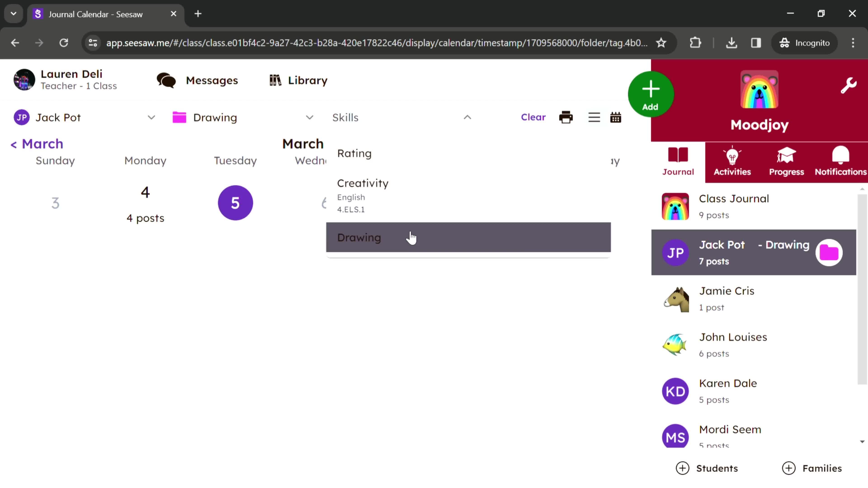The width and height of the screenshot is (868, 488).
Task: Switch to list view layout
Action: 594,117
